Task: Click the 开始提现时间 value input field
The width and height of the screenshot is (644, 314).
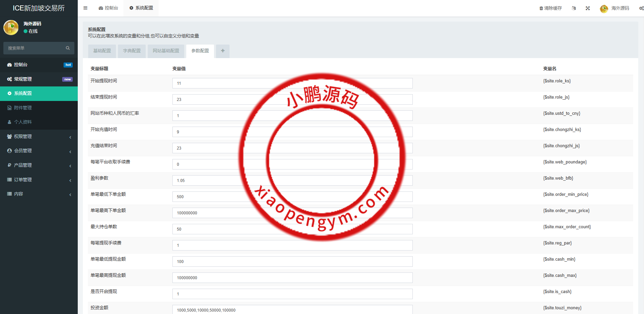Action: pyautogui.click(x=292, y=83)
